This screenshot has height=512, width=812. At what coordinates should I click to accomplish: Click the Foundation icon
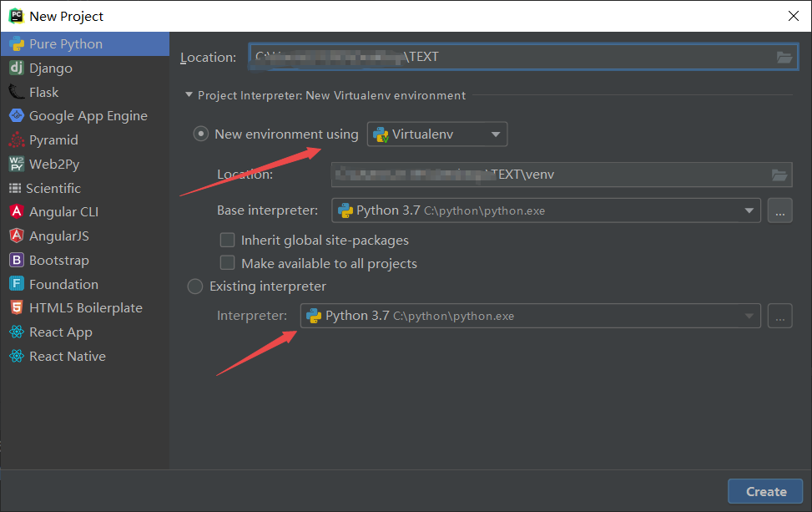click(17, 284)
